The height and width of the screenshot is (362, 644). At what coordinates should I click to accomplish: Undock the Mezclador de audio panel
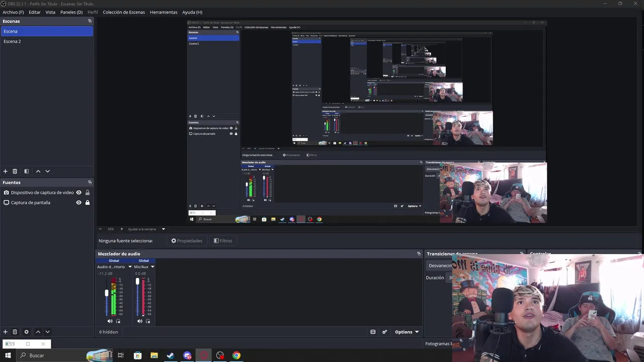[419, 254]
